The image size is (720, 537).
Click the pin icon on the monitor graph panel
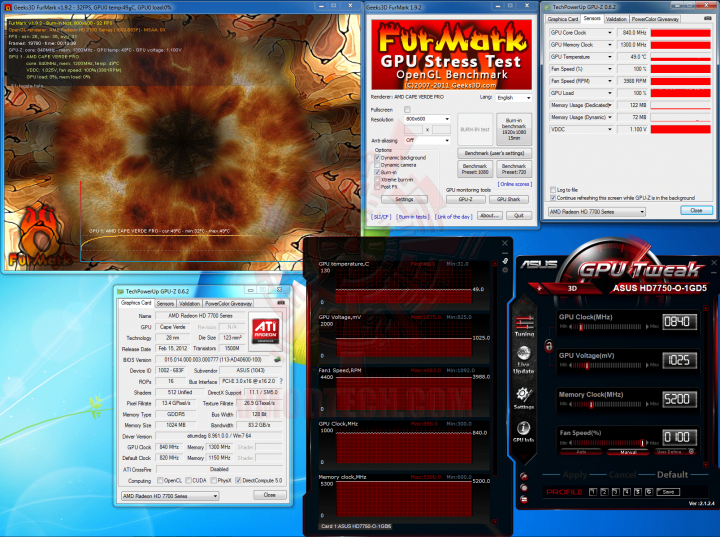coord(505,261)
